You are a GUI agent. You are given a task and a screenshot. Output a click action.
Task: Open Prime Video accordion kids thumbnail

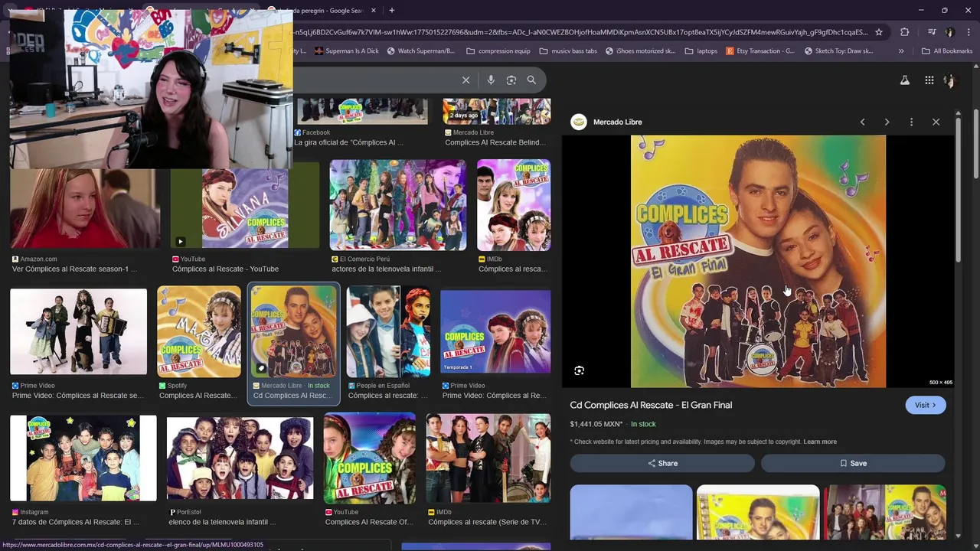79,332
